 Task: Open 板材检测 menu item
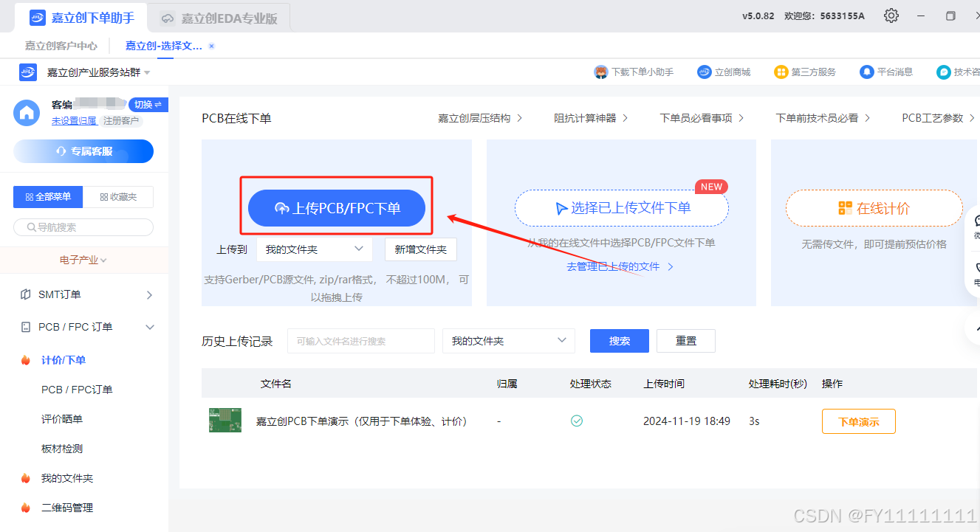coord(62,449)
